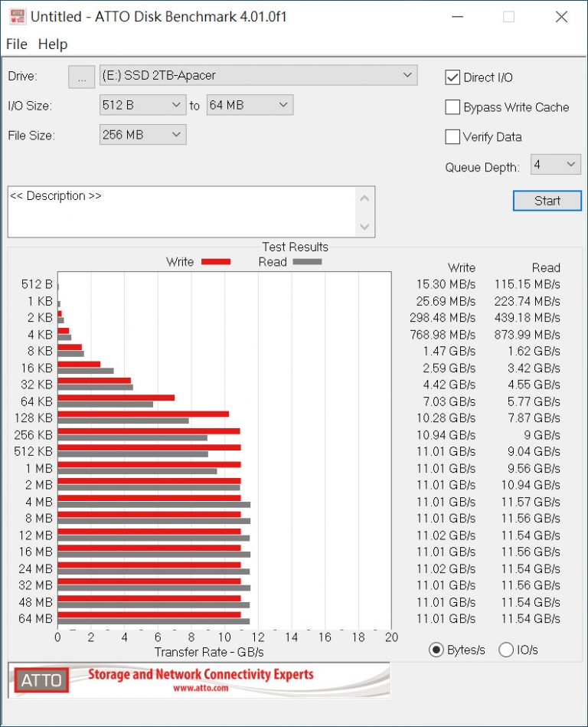Click the description scrollbar up arrow
Screen dimensions: 588x727
pyautogui.click(x=364, y=198)
